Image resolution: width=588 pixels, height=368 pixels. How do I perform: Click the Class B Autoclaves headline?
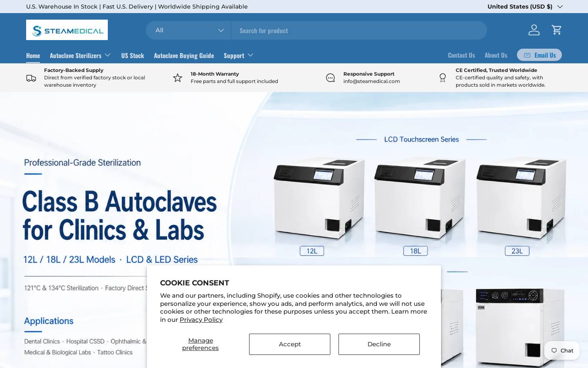[119, 215]
